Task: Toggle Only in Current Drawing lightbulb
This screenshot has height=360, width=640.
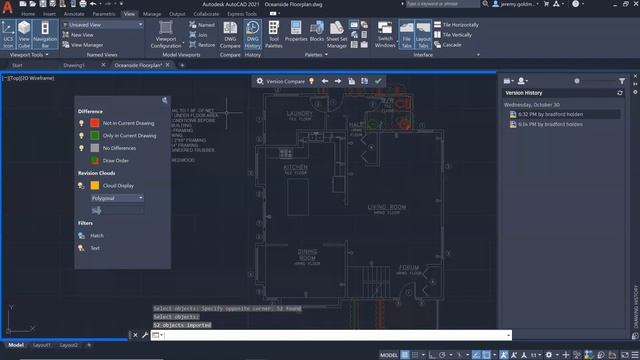Action: tap(81, 136)
